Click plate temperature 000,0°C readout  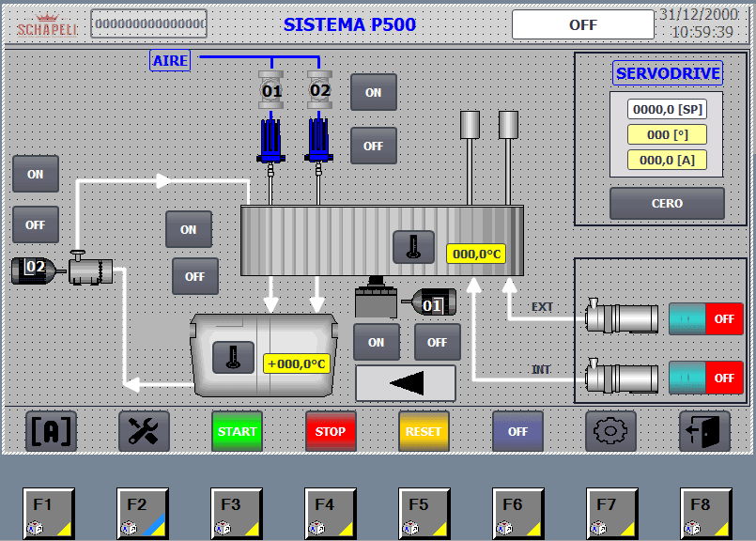476,254
